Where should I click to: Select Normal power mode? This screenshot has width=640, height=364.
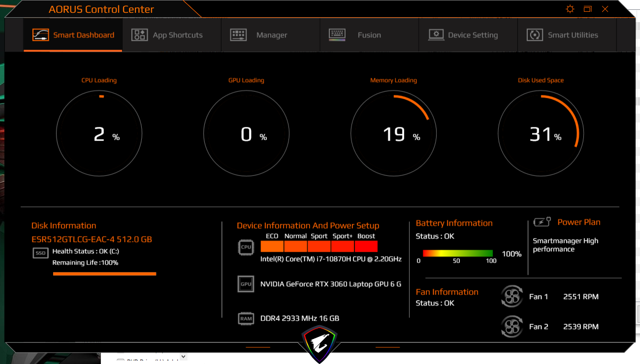click(295, 246)
